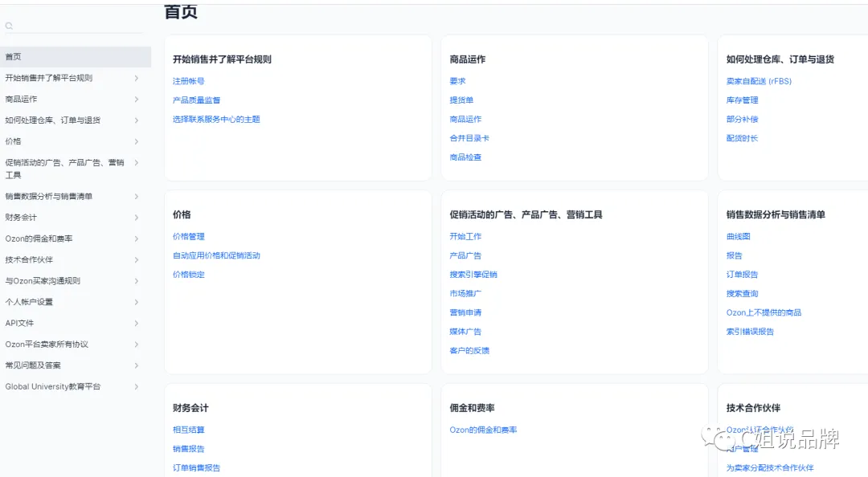The height and width of the screenshot is (477, 868).
Task: Select the 首页 sidebar item
Action: coord(76,57)
